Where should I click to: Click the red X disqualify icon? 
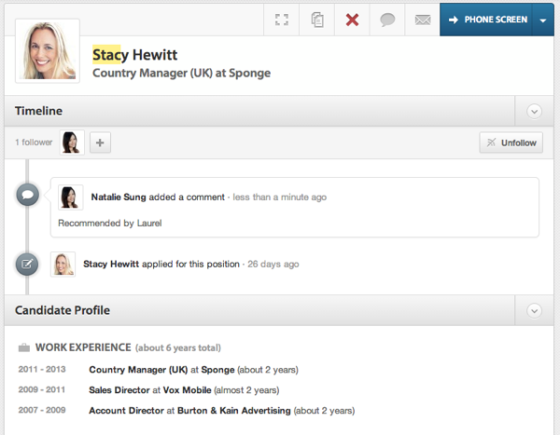(x=352, y=20)
